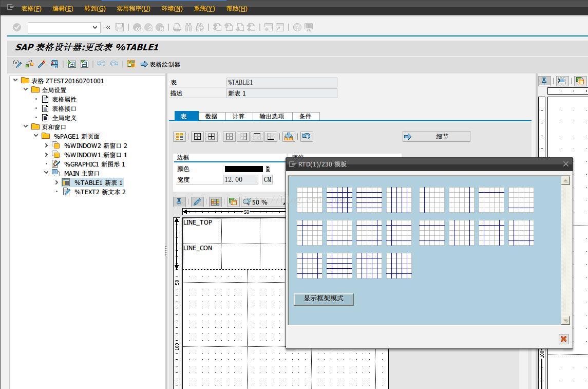
Task: Open the 表格(F) menu
Action: [x=31, y=8]
